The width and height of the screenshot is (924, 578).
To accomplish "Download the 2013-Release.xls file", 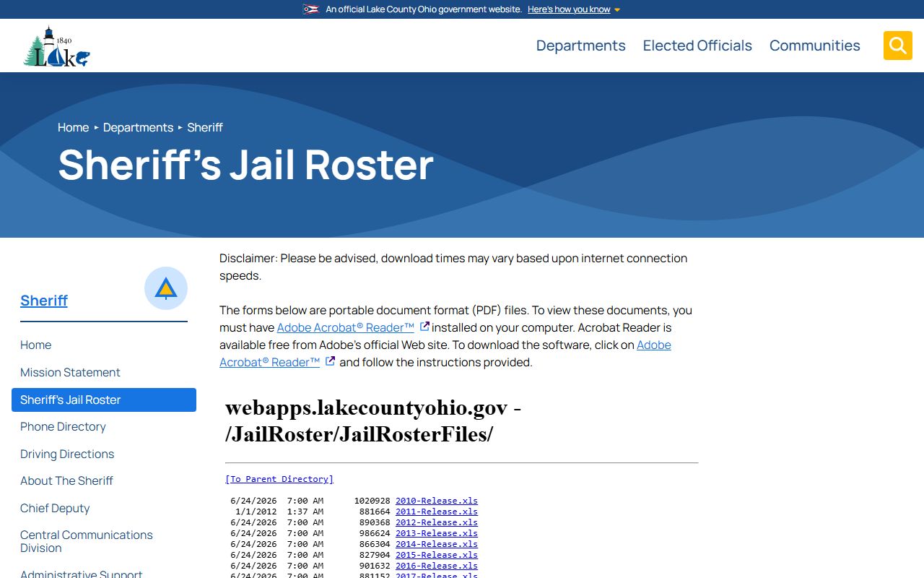I will tap(437, 533).
